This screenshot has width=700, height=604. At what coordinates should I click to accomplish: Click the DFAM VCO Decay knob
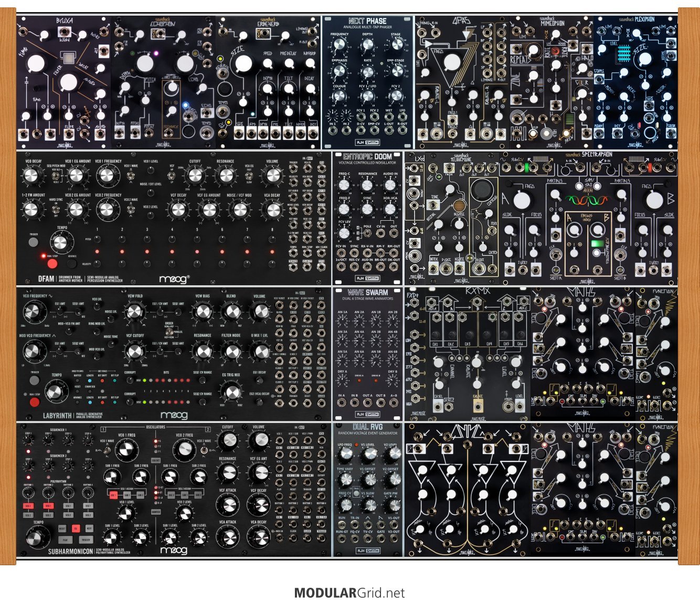tap(31, 176)
